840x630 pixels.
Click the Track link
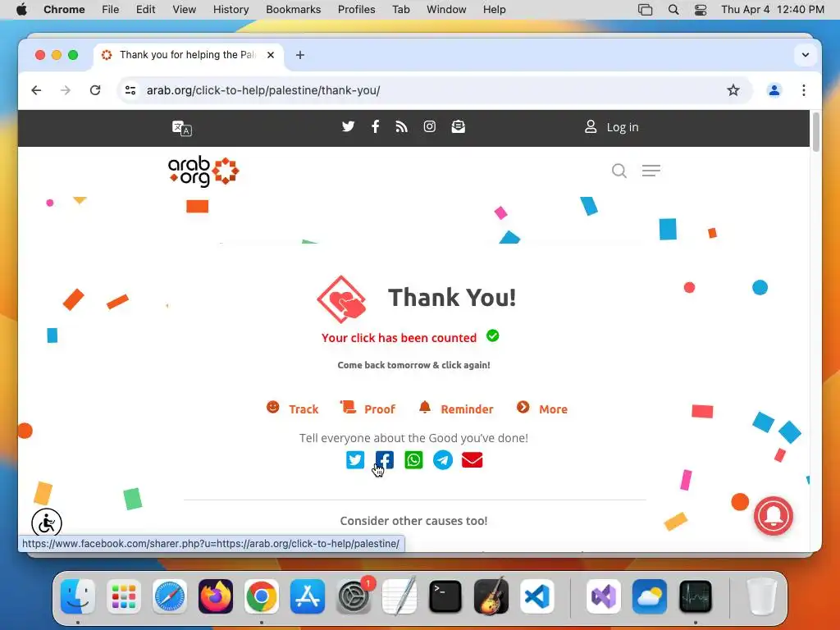[293, 409]
